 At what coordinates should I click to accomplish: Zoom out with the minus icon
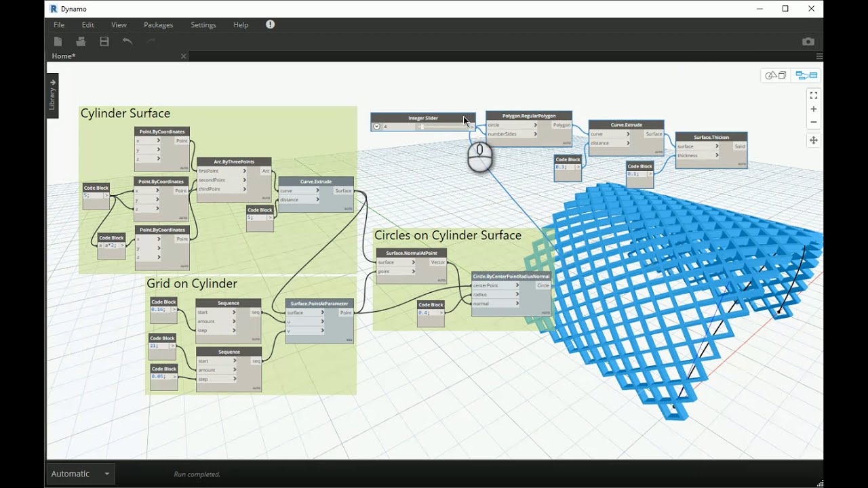click(814, 123)
